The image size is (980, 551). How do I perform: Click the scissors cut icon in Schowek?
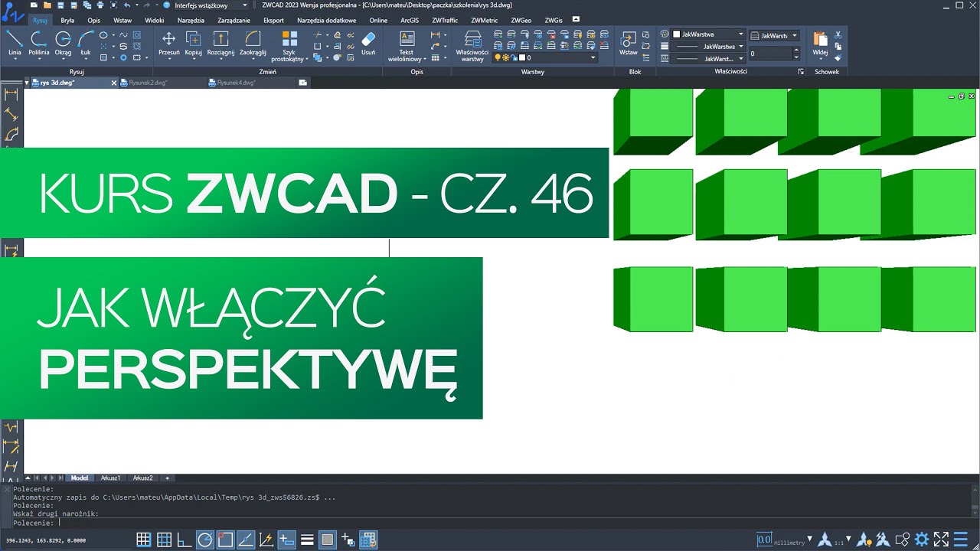pyautogui.click(x=838, y=35)
